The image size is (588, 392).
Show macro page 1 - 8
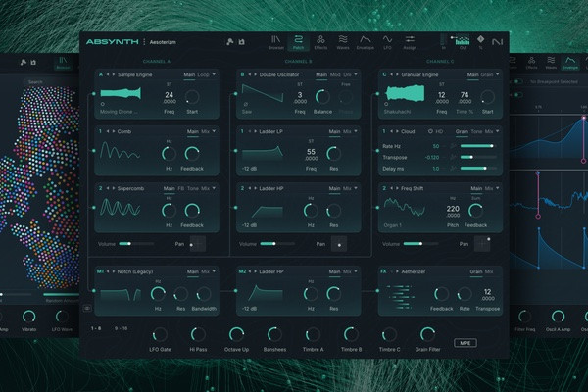pyautogui.click(x=96, y=328)
